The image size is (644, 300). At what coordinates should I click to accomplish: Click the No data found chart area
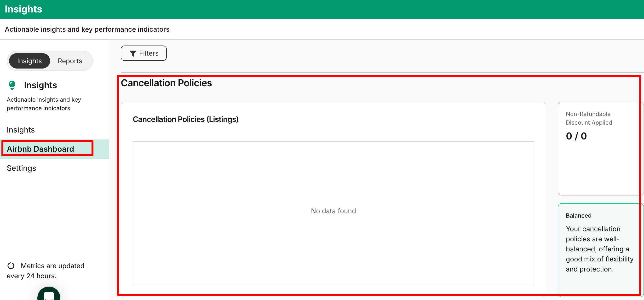click(333, 211)
